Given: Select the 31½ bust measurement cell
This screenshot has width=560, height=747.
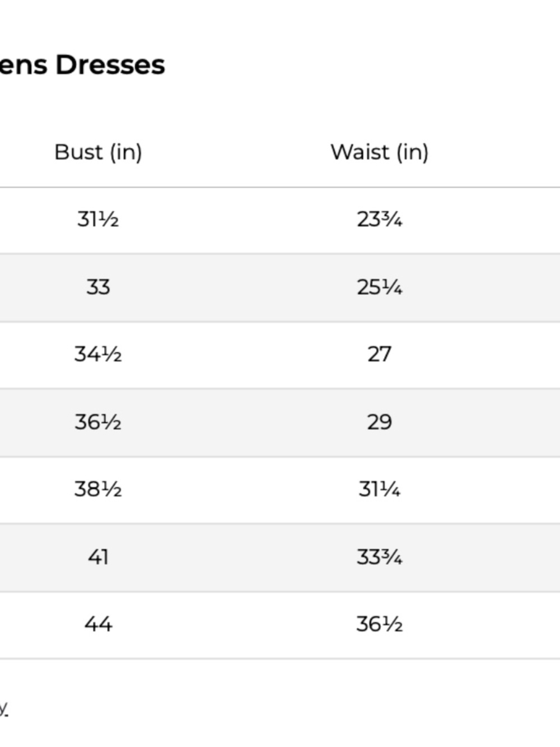Looking at the screenshot, I should [x=98, y=219].
